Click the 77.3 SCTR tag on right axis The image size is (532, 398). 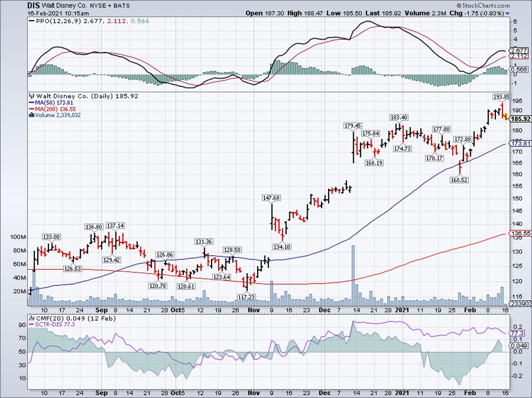click(x=518, y=334)
